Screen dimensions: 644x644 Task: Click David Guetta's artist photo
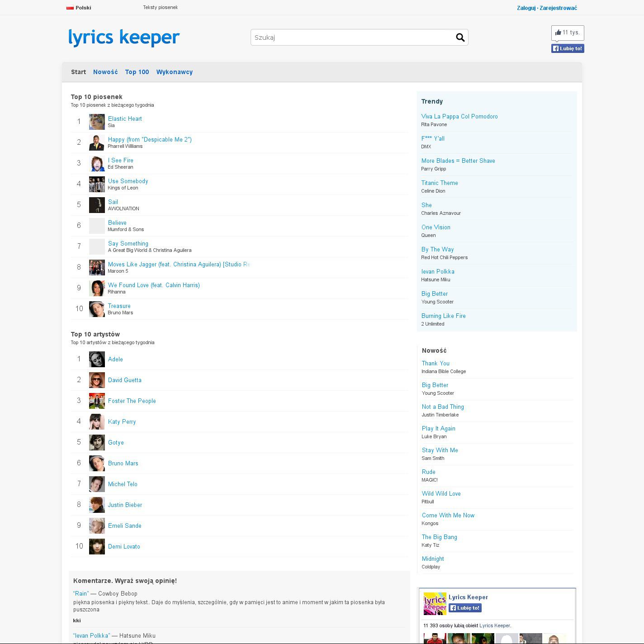tap(97, 380)
